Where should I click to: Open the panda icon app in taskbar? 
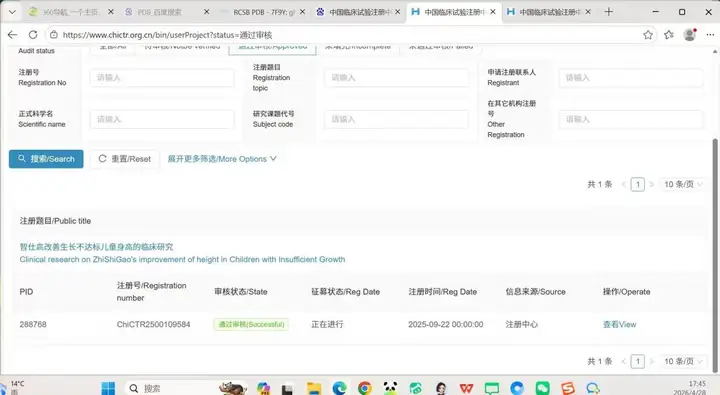point(390,389)
